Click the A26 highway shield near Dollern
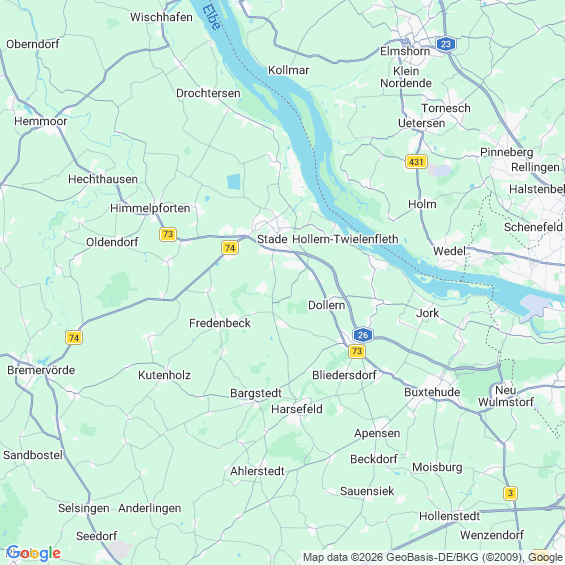The height and width of the screenshot is (565, 565). point(363,335)
